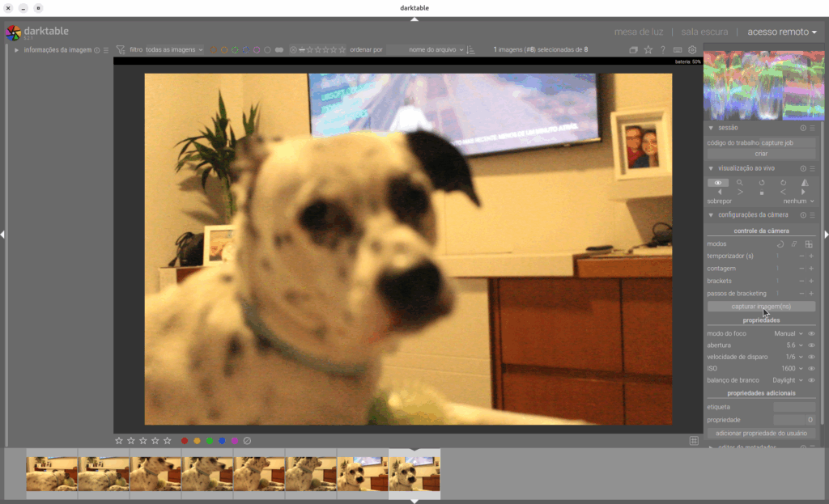The image size is (829, 504).
Task: Flip live view with mirror icon
Action: coord(805,183)
